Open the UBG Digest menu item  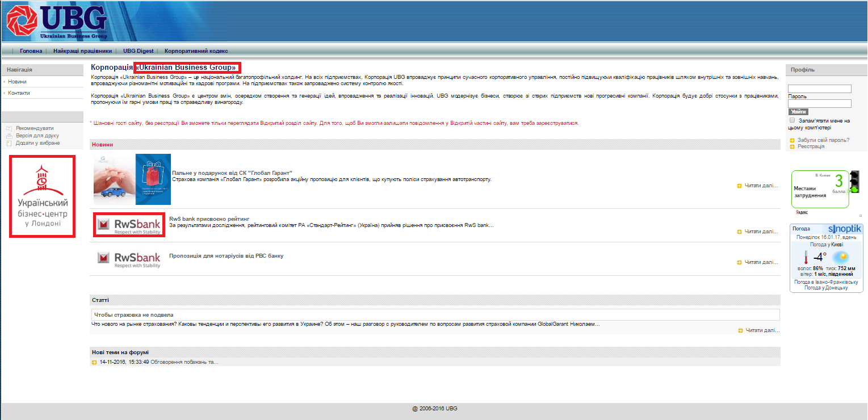coord(138,51)
